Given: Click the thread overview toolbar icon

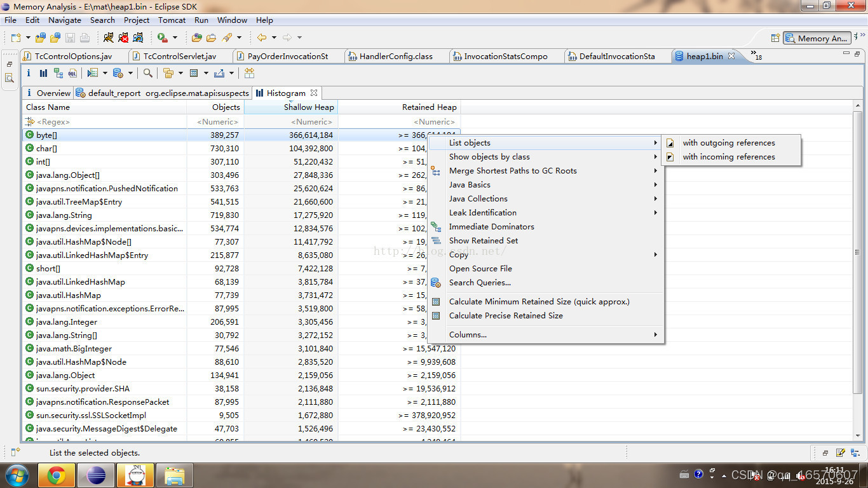Looking at the screenshot, I should coord(93,73).
